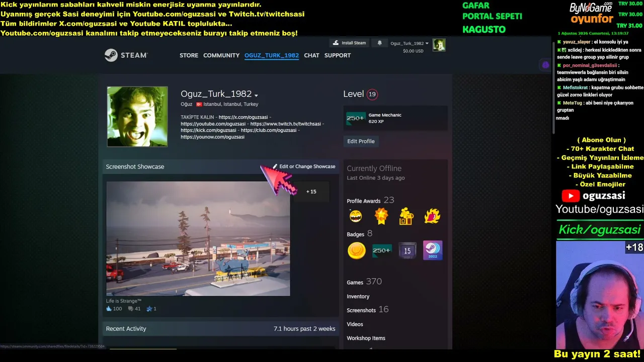Open the Videos link

coord(355,324)
